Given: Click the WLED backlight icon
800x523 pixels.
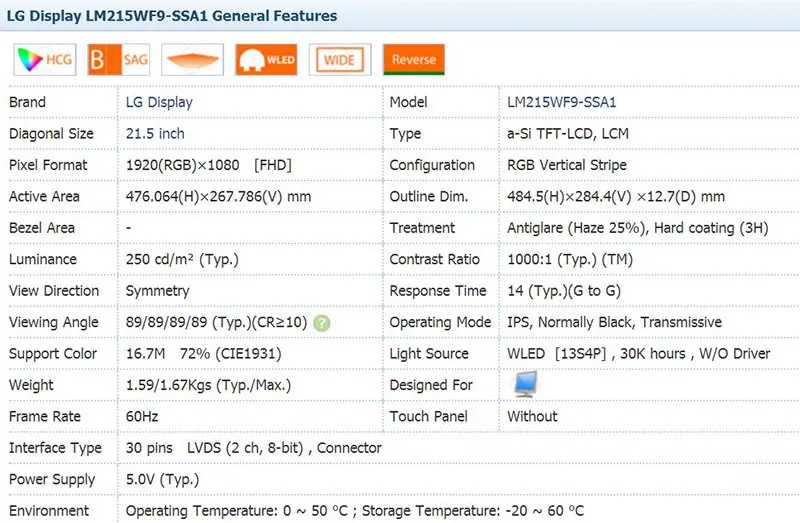Looking at the screenshot, I should 266,60.
